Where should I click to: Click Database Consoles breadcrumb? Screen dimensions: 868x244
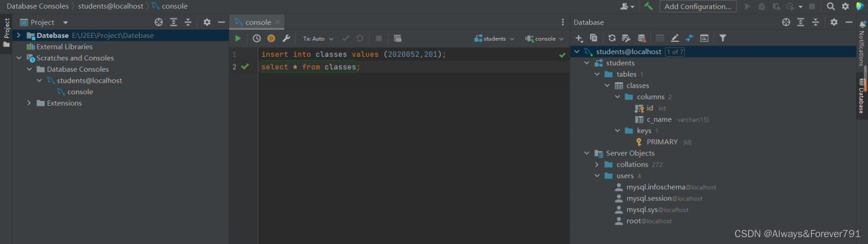tap(37, 6)
